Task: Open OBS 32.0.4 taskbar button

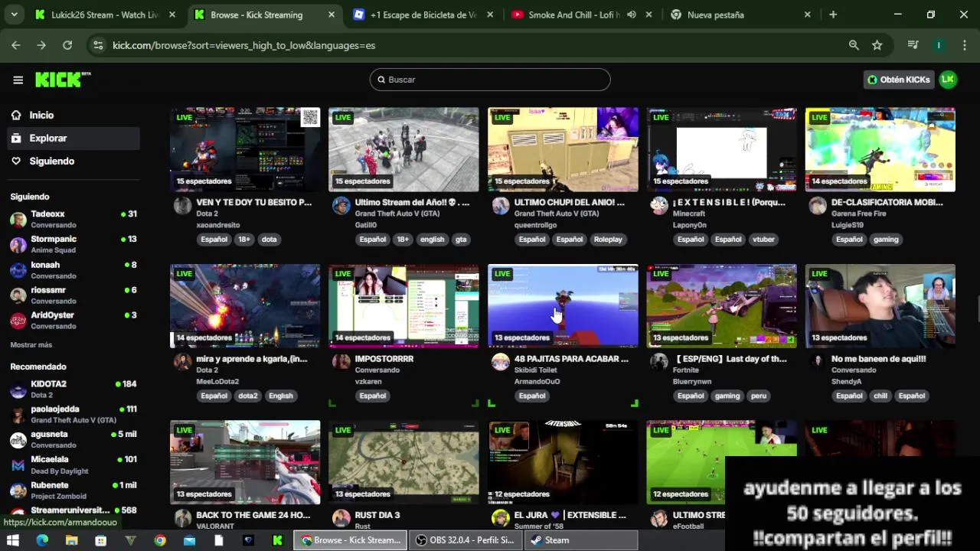Action: [x=465, y=540]
